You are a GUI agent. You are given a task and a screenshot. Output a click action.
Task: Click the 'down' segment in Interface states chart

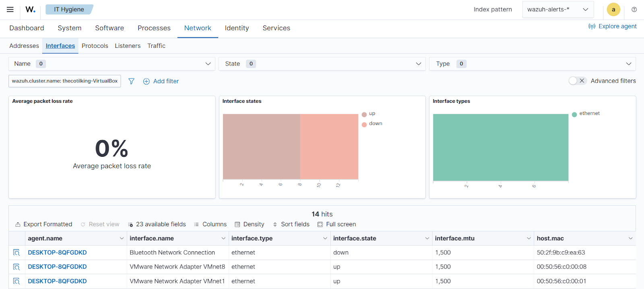point(329,146)
